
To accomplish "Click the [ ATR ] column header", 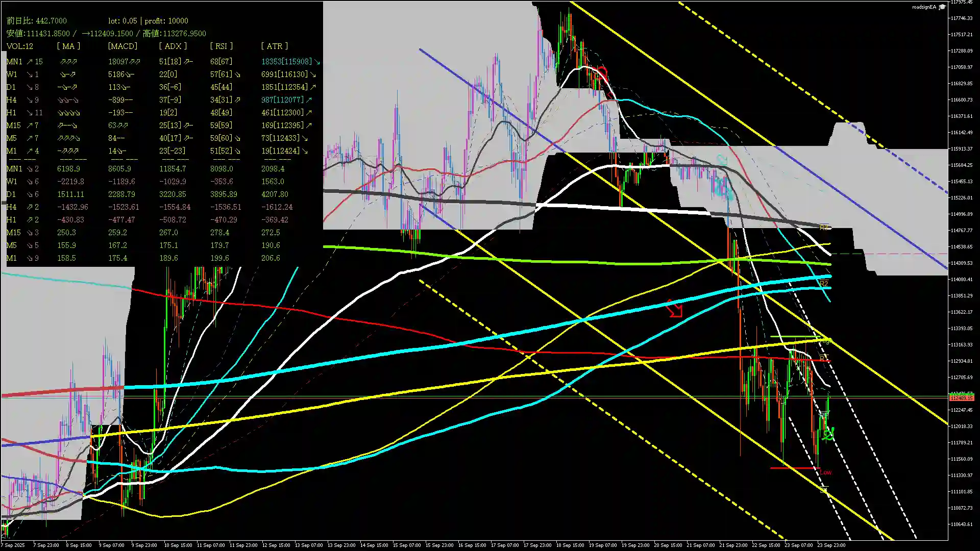I will (274, 46).
